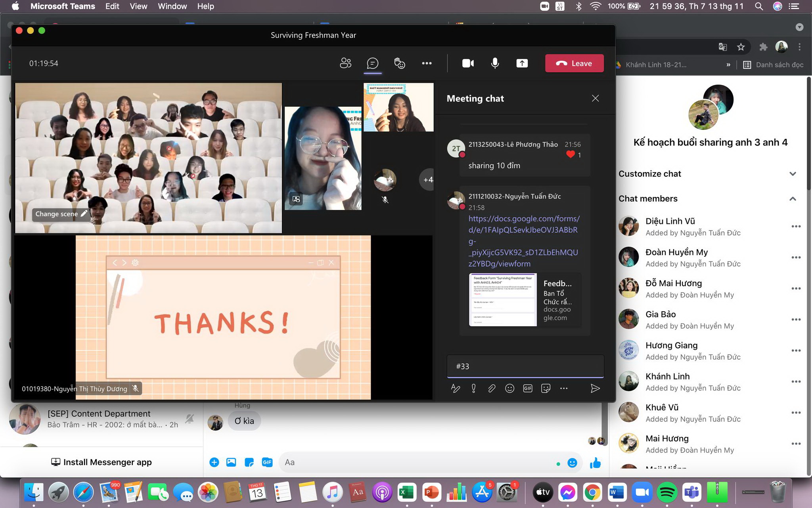Open options for Đoàn Huyền My member
The width and height of the screenshot is (812, 508).
click(796, 258)
